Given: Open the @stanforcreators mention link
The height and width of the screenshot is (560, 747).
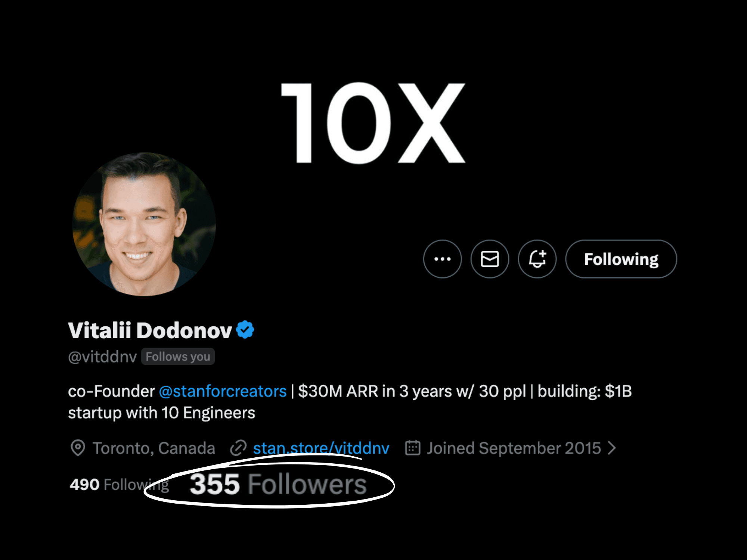Looking at the screenshot, I should pyautogui.click(x=223, y=391).
